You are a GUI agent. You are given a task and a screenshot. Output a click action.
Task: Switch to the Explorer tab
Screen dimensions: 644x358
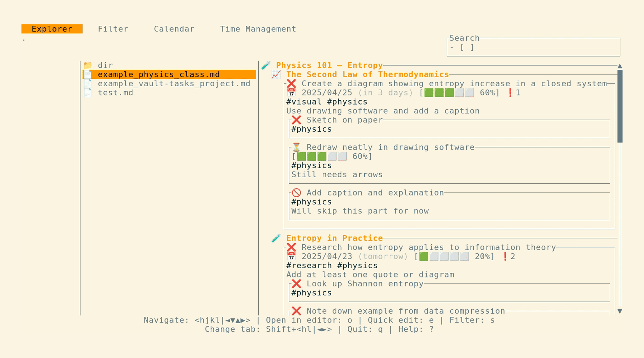(x=52, y=29)
